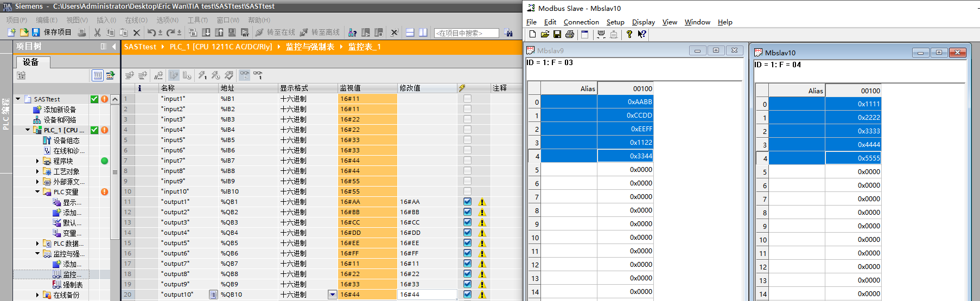Collapse the PLC_1 tree node
The width and height of the screenshot is (980, 301).
coord(28,130)
